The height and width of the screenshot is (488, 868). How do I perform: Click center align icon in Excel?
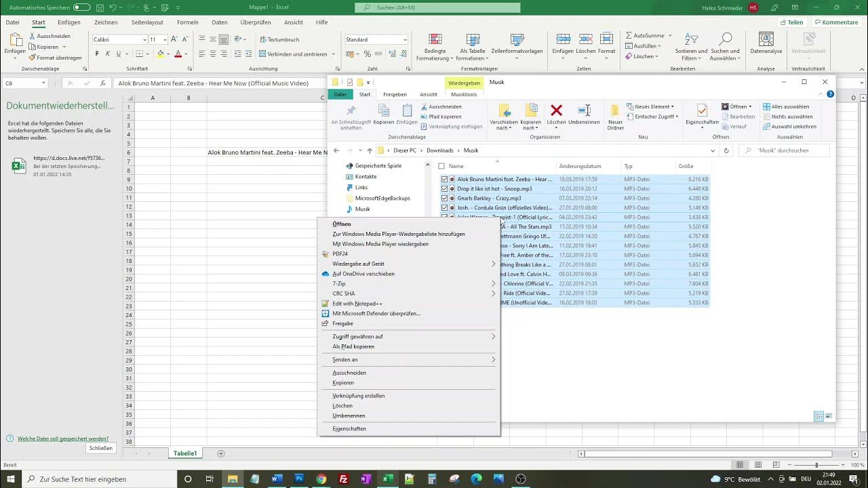(x=213, y=54)
